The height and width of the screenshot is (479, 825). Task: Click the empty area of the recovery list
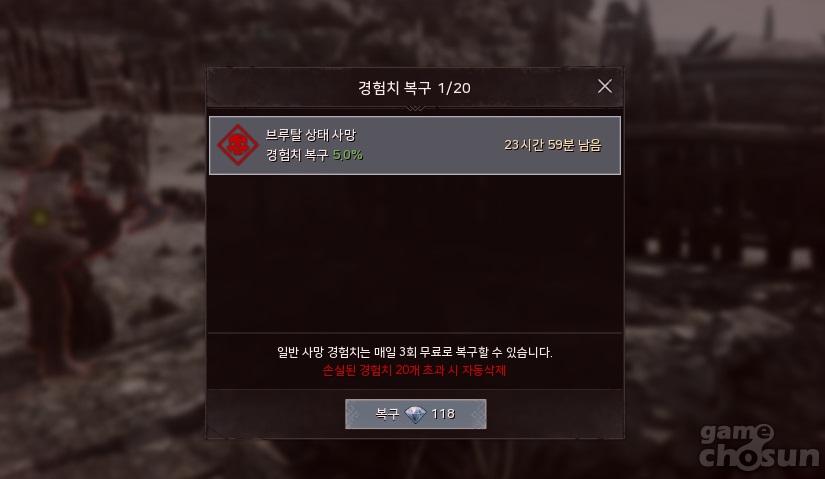click(x=415, y=253)
